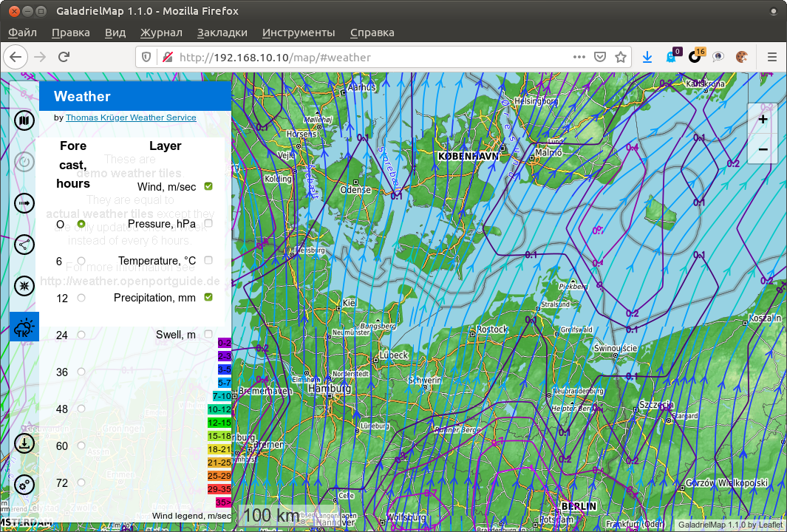
Task: Click the ellipsis page actions menu
Action: [579, 57]
